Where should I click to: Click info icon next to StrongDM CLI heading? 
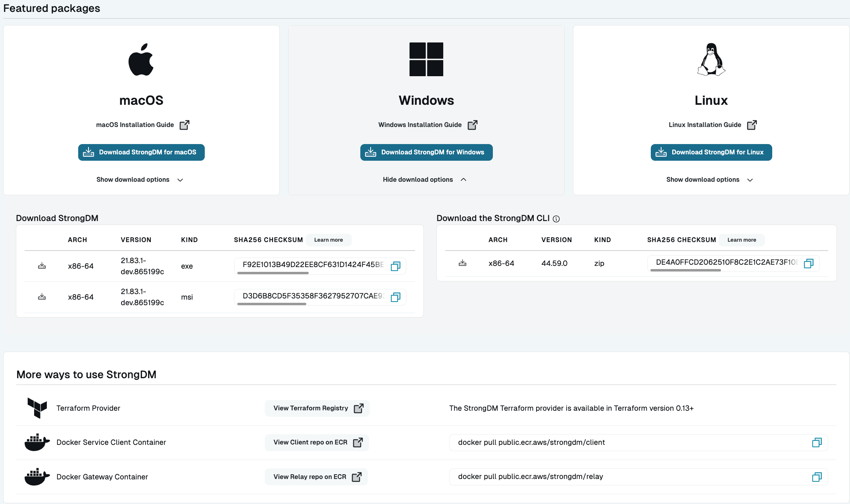pos(556,219)
